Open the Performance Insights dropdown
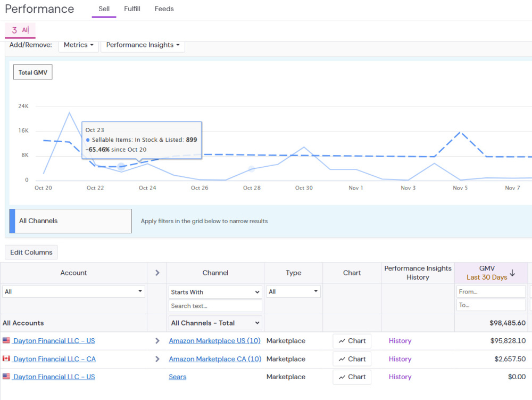Screen dimensions: 532x400 143,45
